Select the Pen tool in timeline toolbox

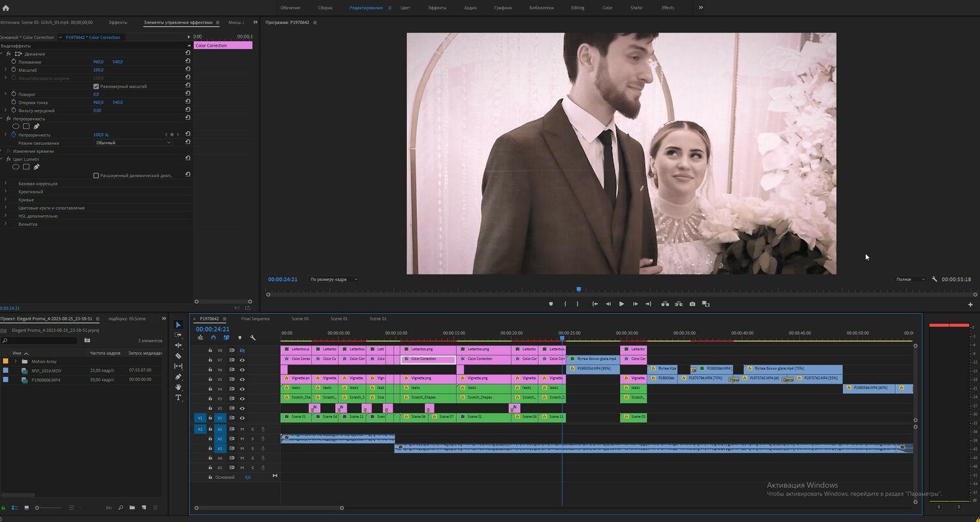(178, 377)
